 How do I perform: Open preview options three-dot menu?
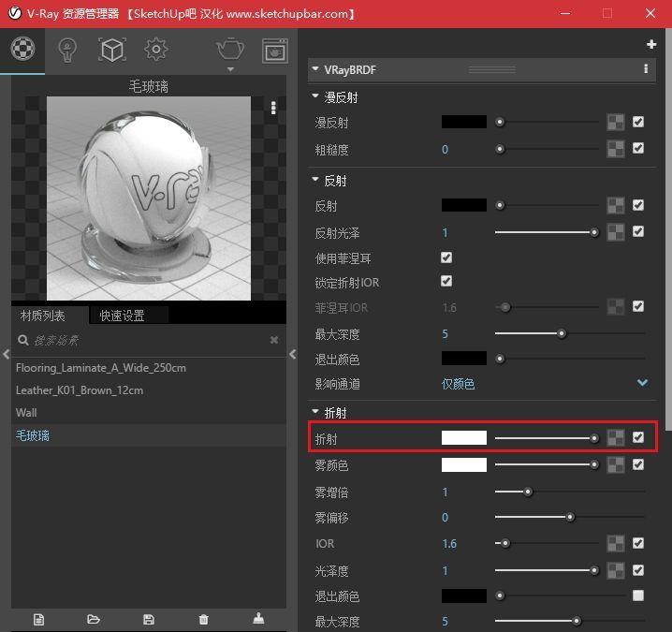(273, 108)
